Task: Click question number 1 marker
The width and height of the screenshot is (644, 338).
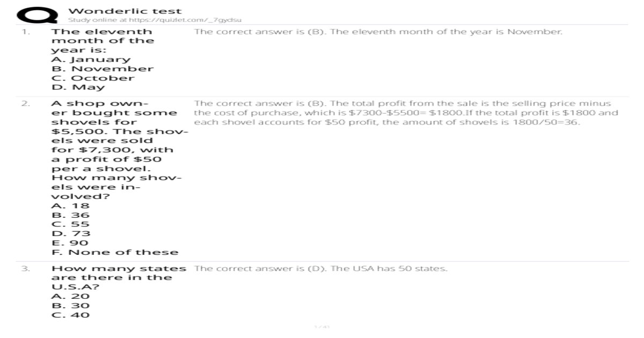Action: 26,32
